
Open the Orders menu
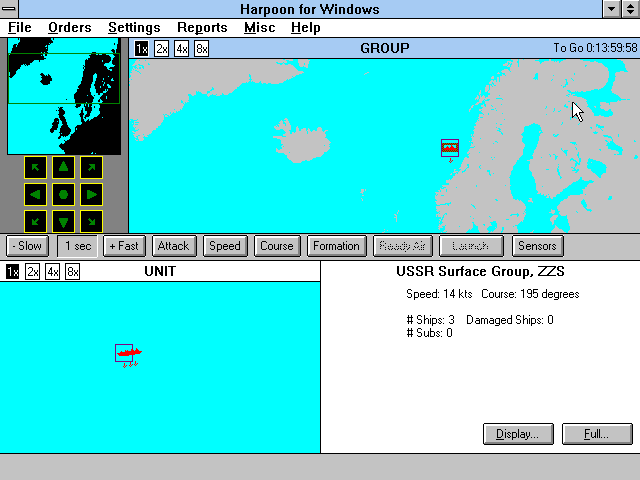[x=70, y=28]
